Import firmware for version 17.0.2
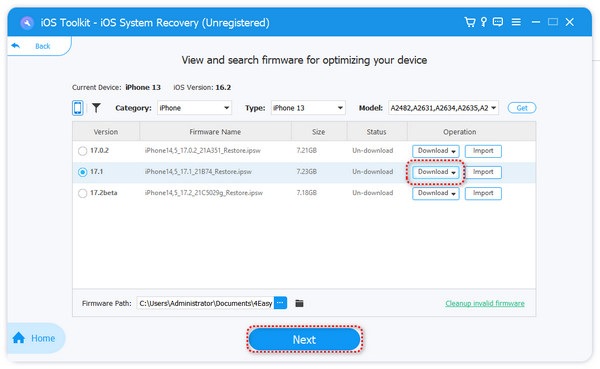600x369 pixels. coord(483,151)
